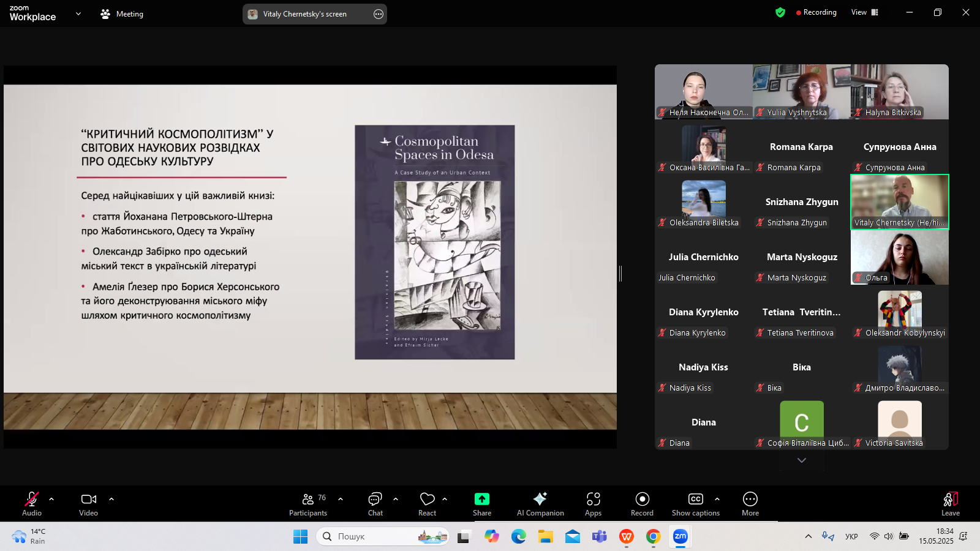Expand audio settings arrow next to Audio

pyautogui.click(x=51, y=499)
